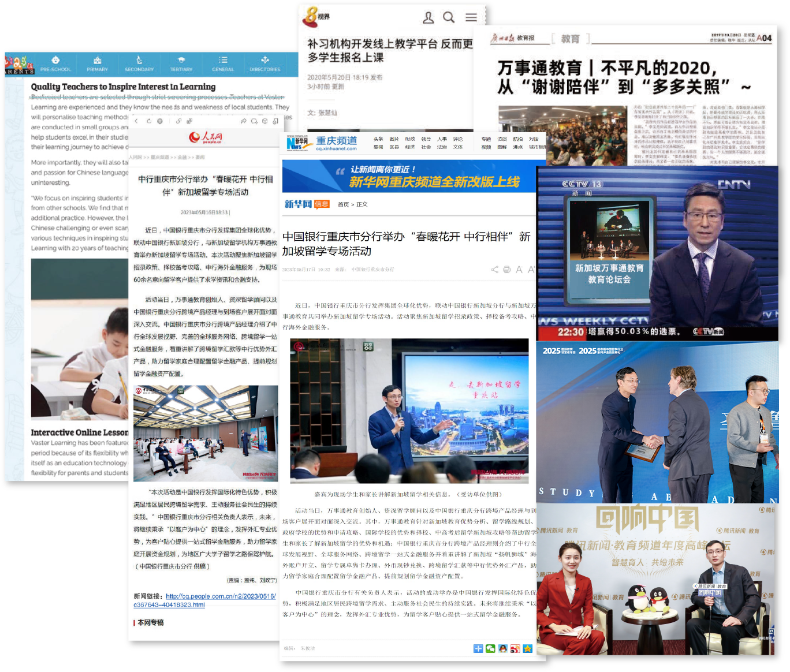The image size is (790, 672).
Task: Open the TERTIARY menu item
Action: click(x=181, y=64)
